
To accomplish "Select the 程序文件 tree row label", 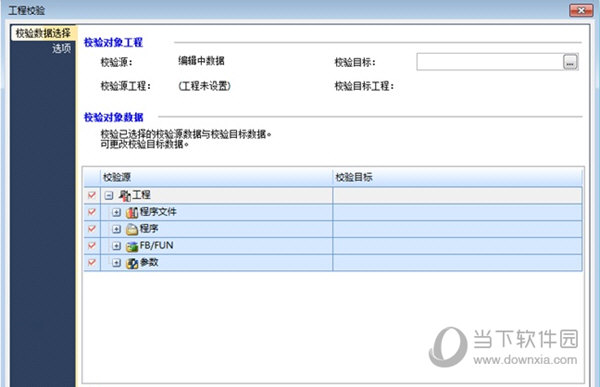I will [158, 212].
